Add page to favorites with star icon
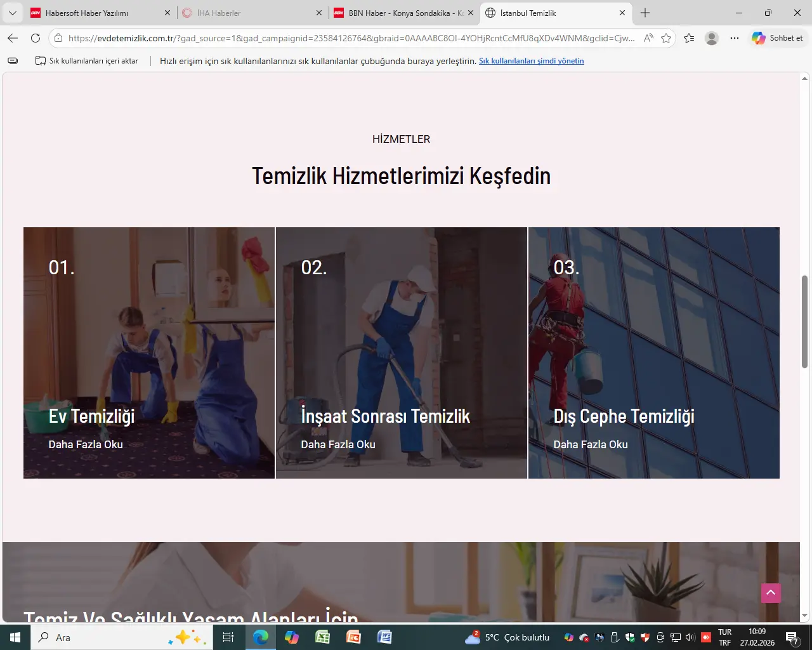This screenshot has width=812, height=650. (666, 38)
